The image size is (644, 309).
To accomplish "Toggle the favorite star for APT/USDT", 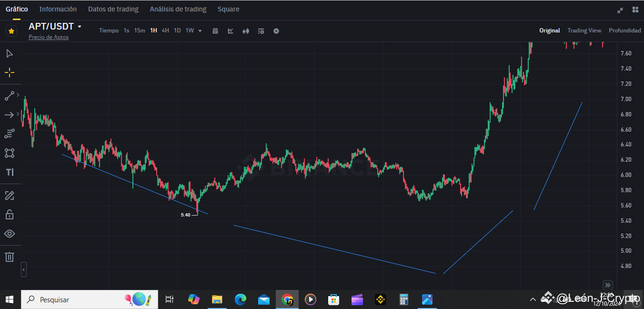I will (x=11, y=31).
